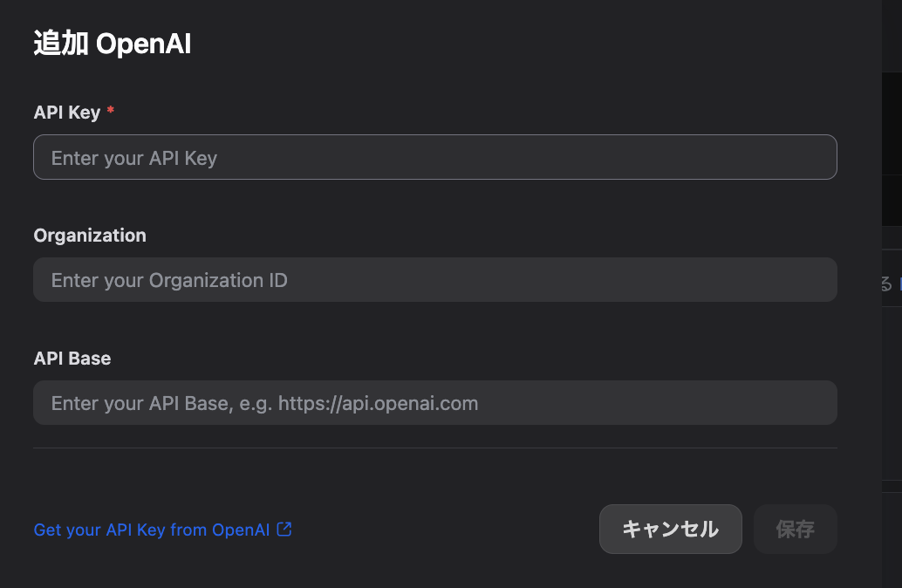
Task: Click the API Base input field
Action: point(435,403)
